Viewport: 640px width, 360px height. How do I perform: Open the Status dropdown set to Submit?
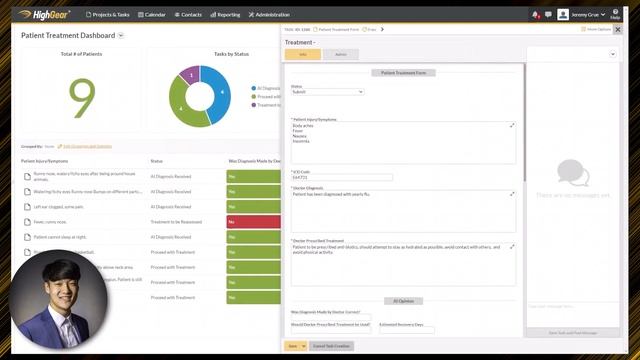pyautogui.click(x=327, y=92)
